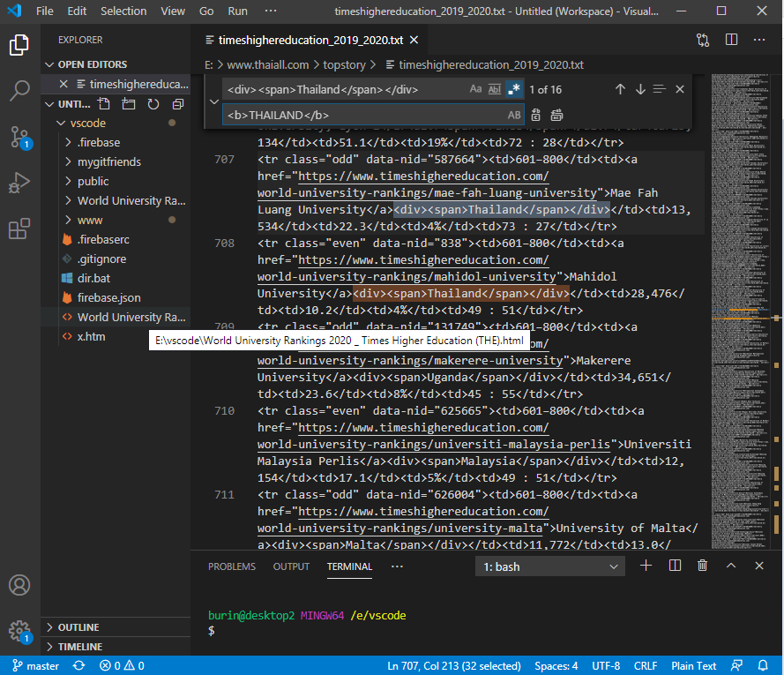The image size is (784, 675).
Task: Go to next match with down arrow
Action: point(640,89)
